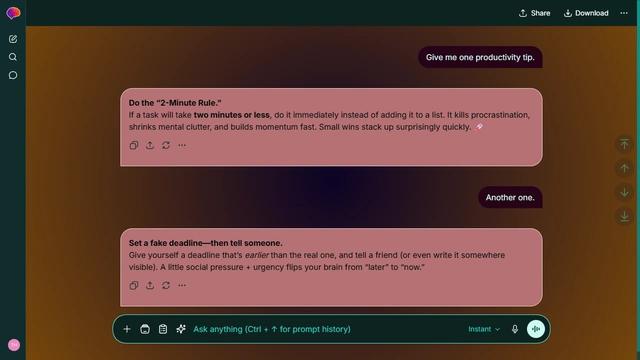This screenshot has width=640, height=360.
Task: Go to next message arrow
Action: 624,192
